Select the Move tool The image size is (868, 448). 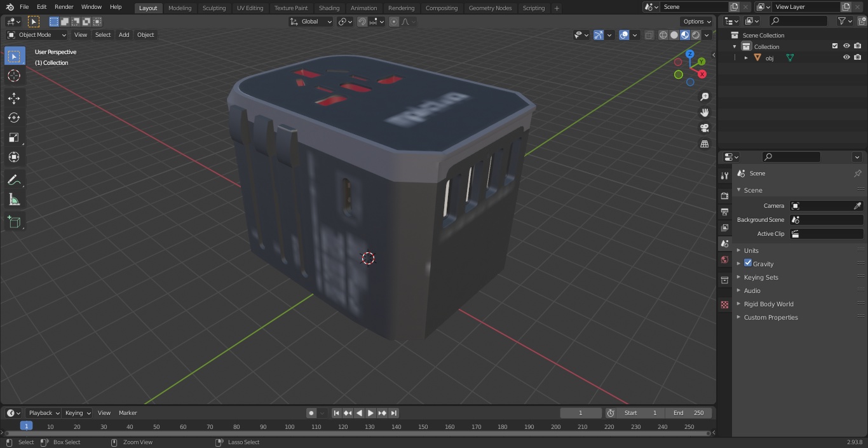(14, 98)
